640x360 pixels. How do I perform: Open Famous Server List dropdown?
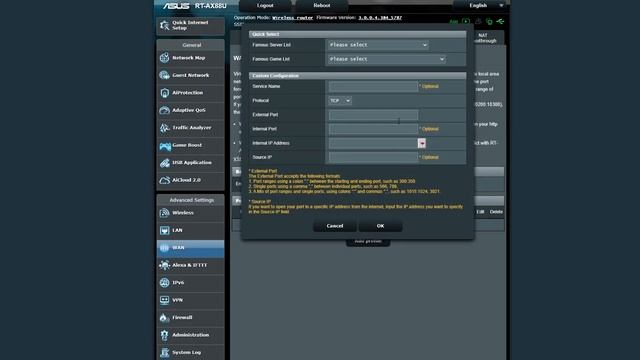tap(378, 45)
